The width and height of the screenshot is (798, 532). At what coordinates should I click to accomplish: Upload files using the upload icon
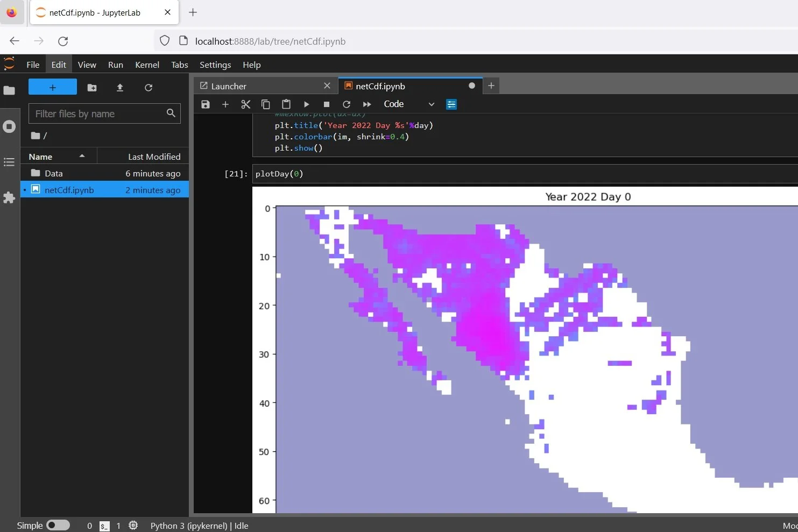click(x=120, y=88)
